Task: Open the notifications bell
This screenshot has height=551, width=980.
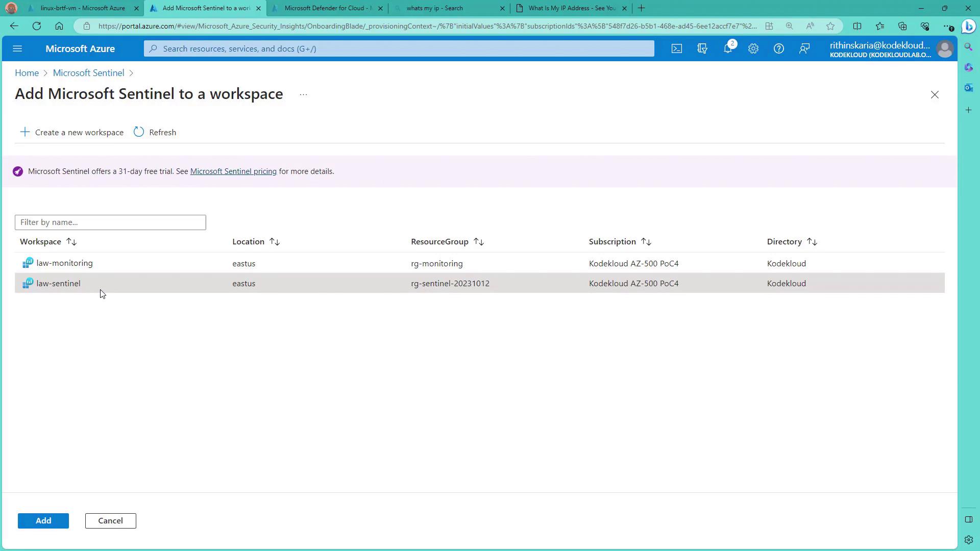Action: pos(728,48)
